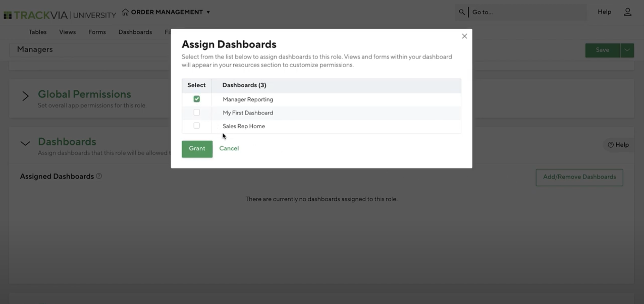Open the Order Management app dropdown arrow

208,12
